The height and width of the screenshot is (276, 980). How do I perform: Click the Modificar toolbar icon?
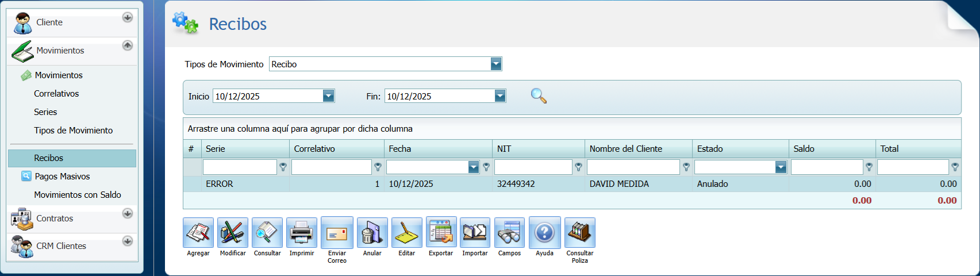[233, 233]
